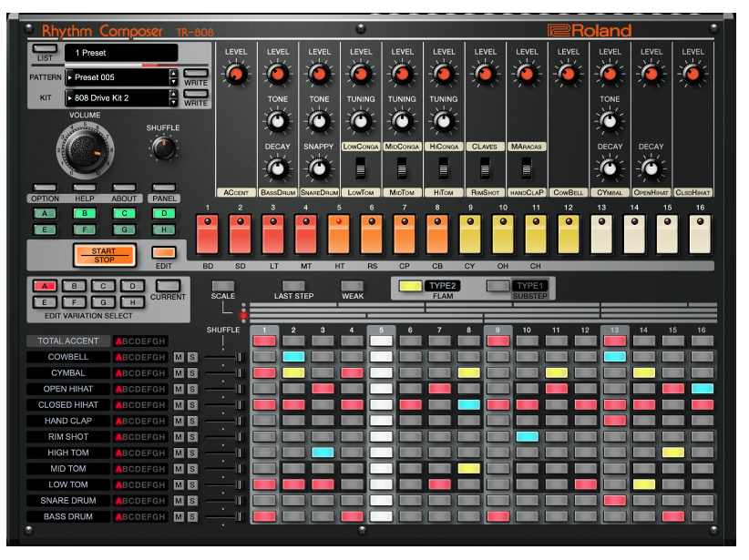This screenshot has height=560, width=749.
Task: Select green variation button A
Action: pos(45,213)
